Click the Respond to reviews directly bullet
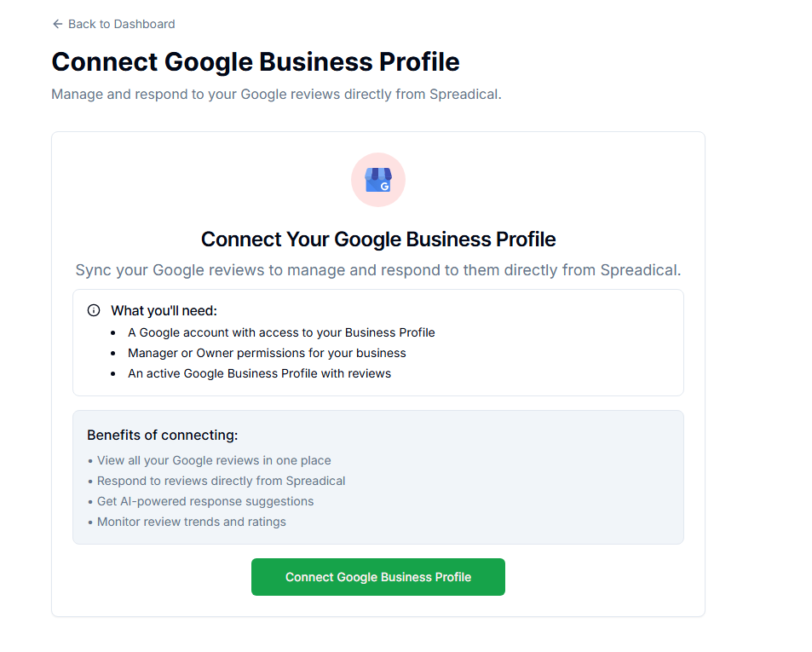Image resolution: width=812 pixels, height=652 pixels. coord(222,481)
